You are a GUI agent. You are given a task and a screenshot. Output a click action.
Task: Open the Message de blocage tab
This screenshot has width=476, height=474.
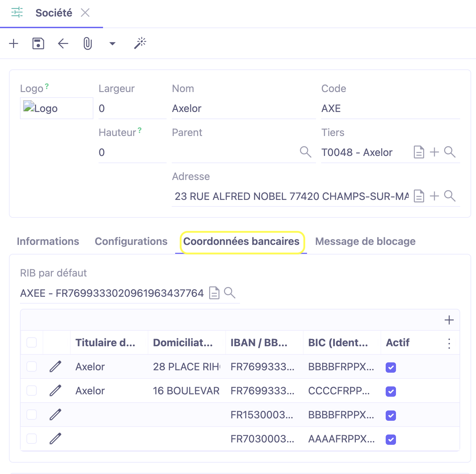coord(365,241)
